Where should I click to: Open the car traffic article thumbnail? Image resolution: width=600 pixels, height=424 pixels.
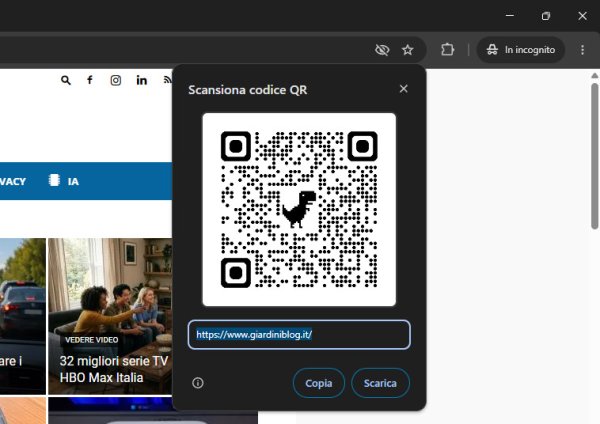tap(23, 316)
